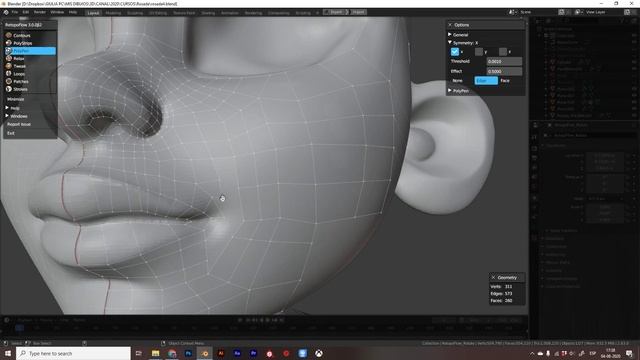Set symmetry visualization to Edge
The height and width of the screenshot is (360, 640).
tap(486, 81)
